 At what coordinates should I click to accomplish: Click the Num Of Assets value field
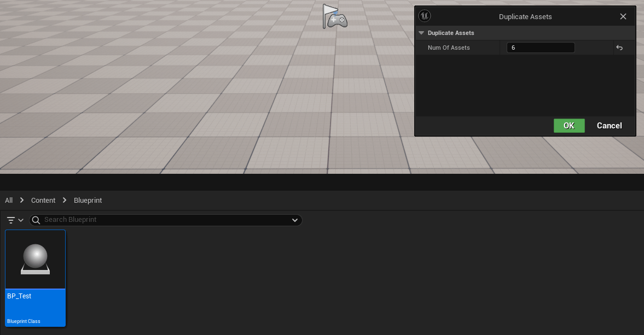coord(540,48)
